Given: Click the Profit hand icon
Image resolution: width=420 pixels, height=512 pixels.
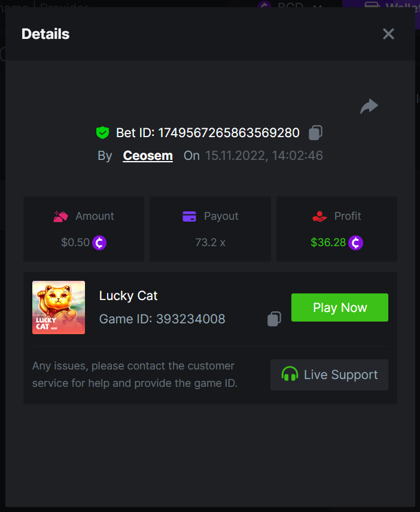Looking at the screenshot, I should [x=319, y=217].
